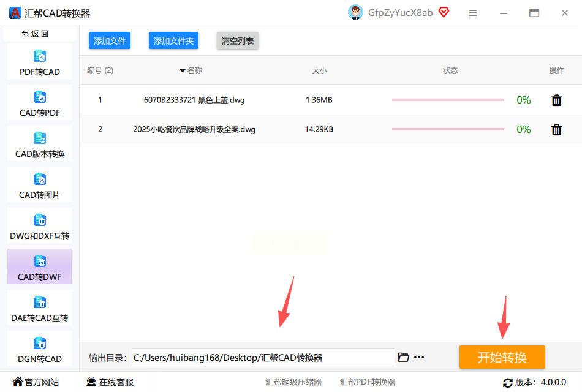
Task: Browse output directory with ellipsis button
Action: pos(419,358)
